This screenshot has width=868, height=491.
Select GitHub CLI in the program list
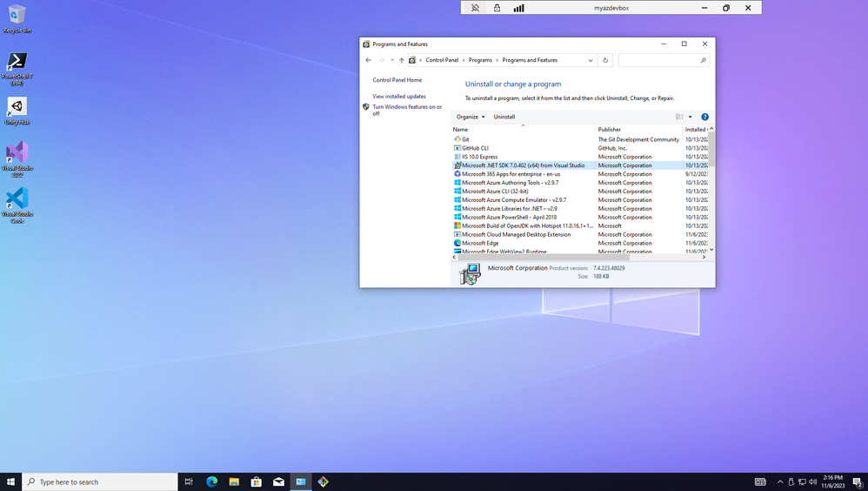pos(475,148)
